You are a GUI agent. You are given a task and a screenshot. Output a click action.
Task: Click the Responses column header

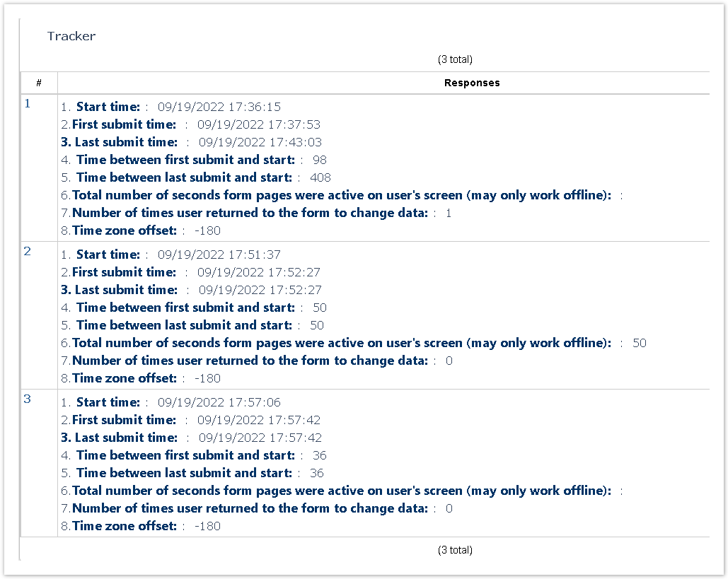click(472, 83)
